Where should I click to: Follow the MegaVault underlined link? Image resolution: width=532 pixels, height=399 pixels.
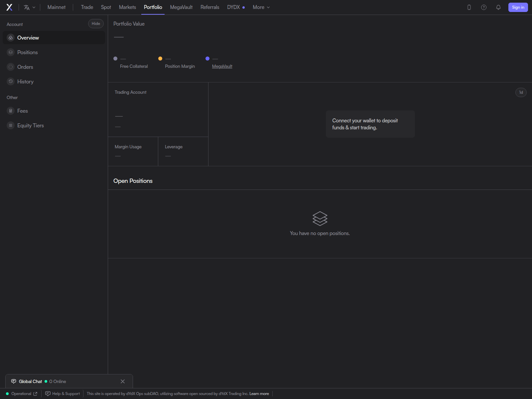click(x=222, y=66)
